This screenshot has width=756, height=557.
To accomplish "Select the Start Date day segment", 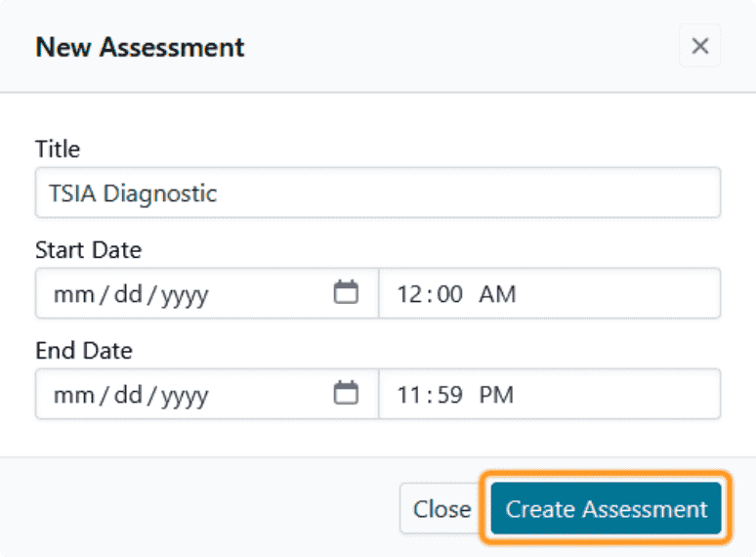I will point(127,293).
